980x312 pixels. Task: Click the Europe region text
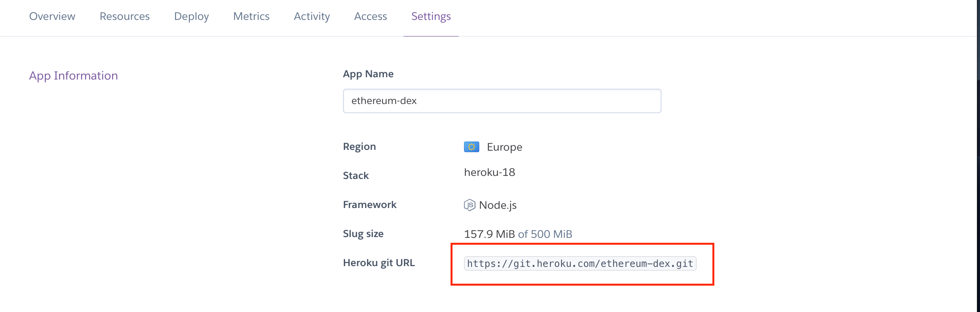[504, 147]
